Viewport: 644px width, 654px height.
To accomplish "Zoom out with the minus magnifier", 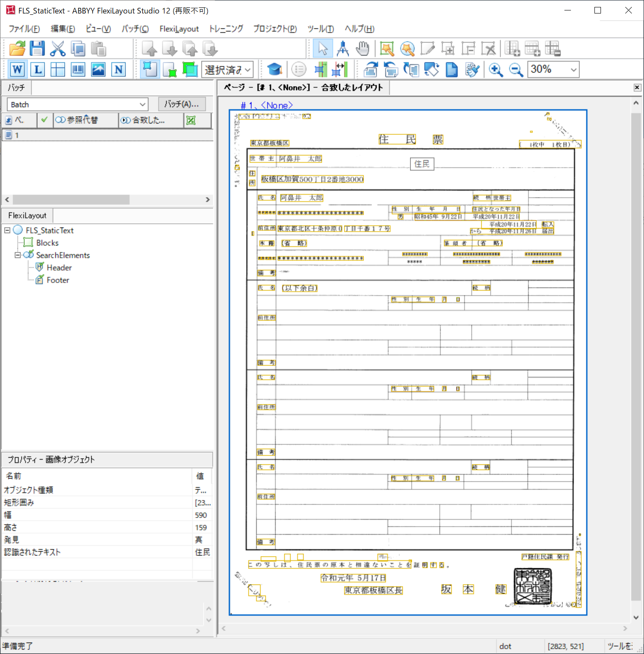I will click(x=516, y=69).
